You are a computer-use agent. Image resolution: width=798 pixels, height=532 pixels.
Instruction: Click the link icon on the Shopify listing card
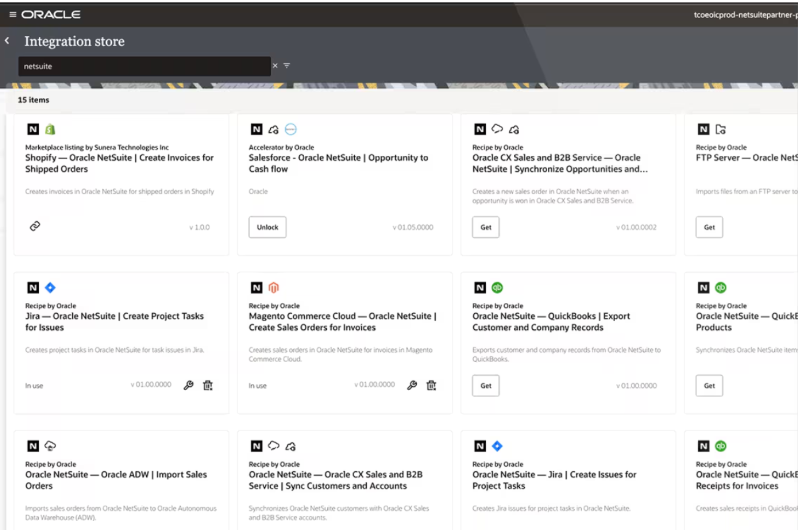[35, 226]
